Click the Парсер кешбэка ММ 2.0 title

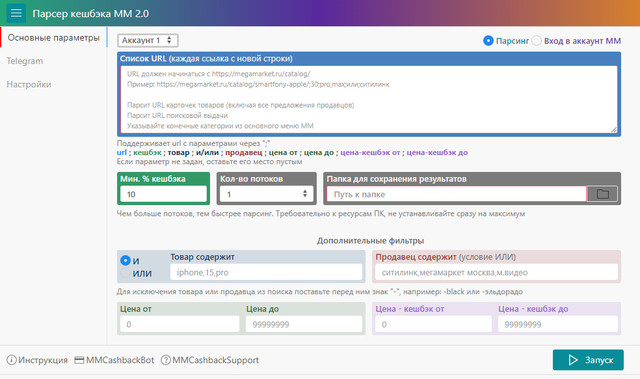91,13
